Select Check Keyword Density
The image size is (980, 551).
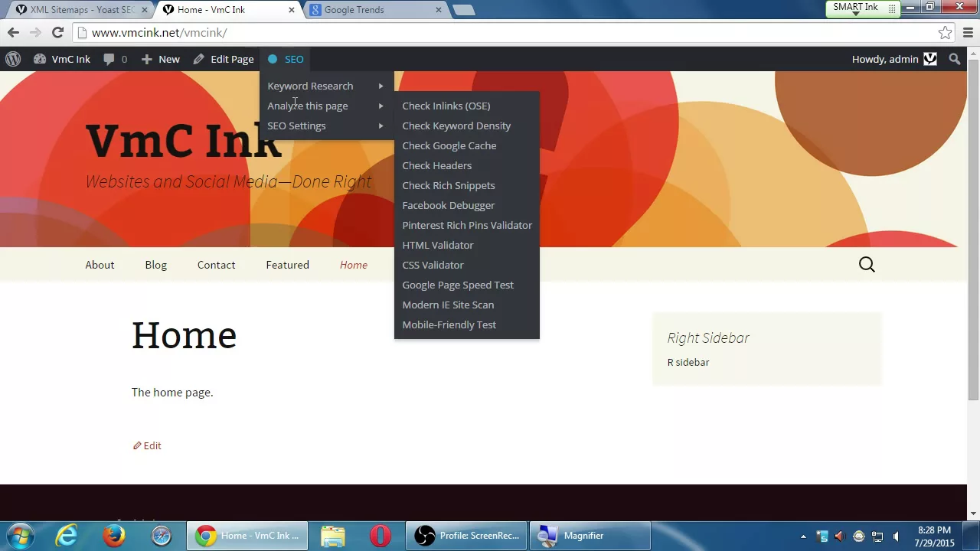[456, 126]
